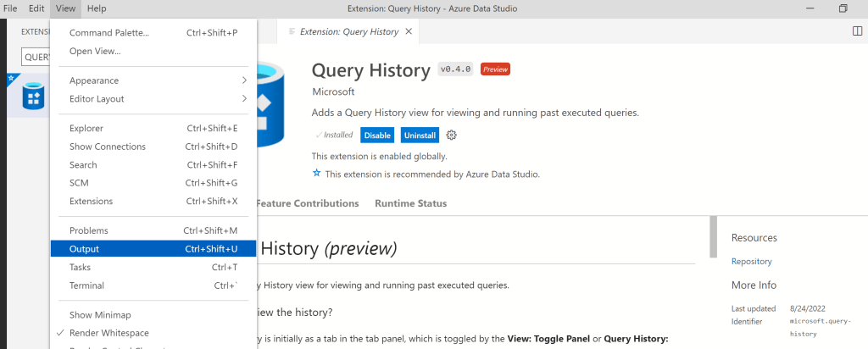Image resolution: width=868 pixels, height=349 pixels.
Task: Click the split editor layout icon
Action: pyautogui.click(x=856, y=31)
